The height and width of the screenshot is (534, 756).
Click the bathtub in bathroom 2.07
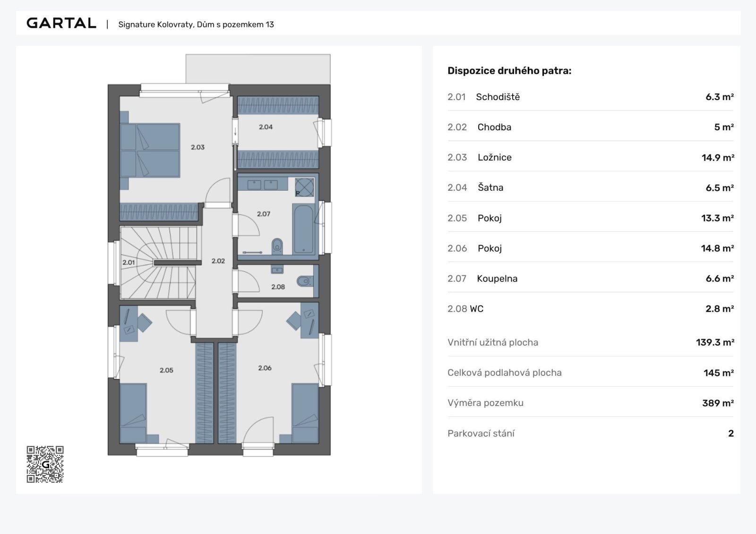[303, 229]
